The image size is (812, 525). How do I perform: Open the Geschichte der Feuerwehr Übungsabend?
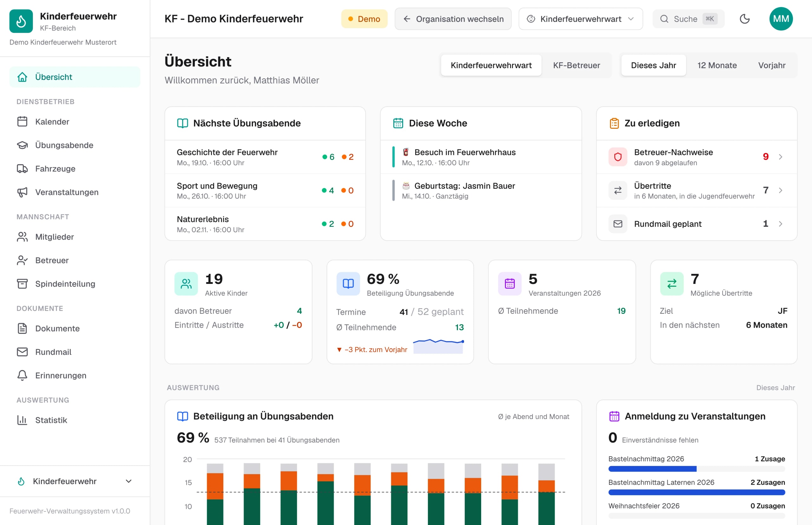click(265, 157)
